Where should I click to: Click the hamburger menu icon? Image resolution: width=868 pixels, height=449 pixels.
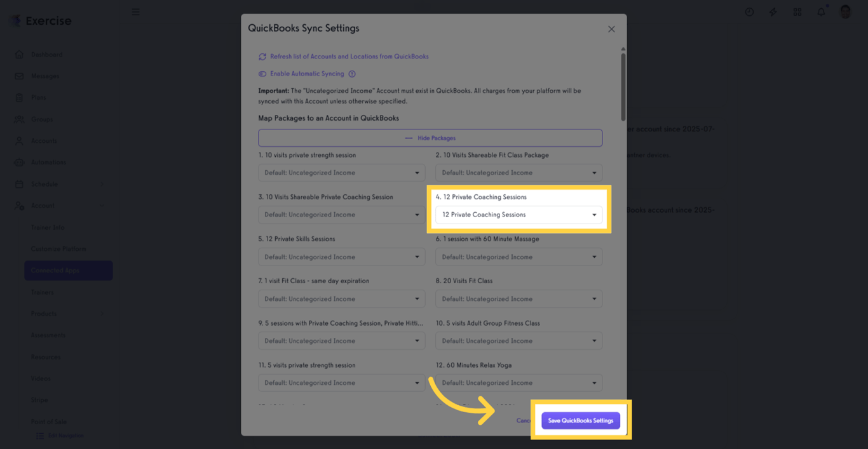click(136, 12)
